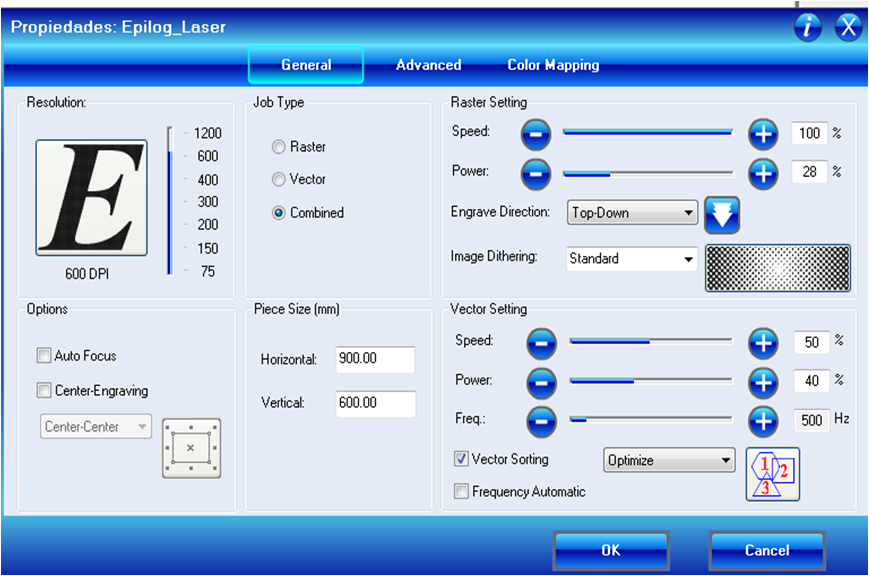The image size is (869, 576).
Task: Increase Raster Power with plus button
Action: coord(763,174)
